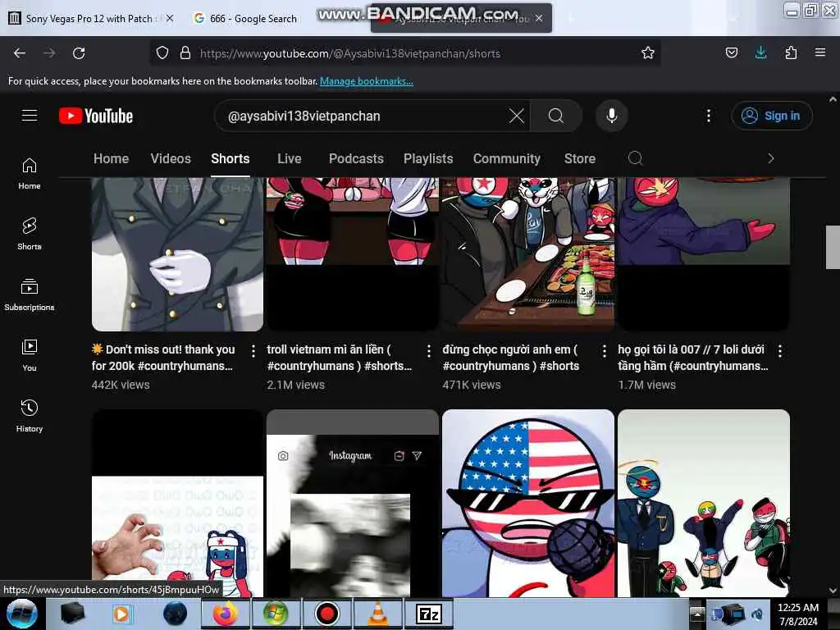This screenshot has width=840, height=630.
Task: Click the họ gọi tôi là 007 title
Action: tap(692, 358)
